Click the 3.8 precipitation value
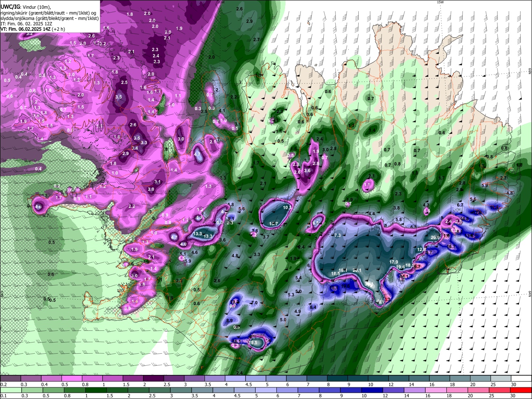This screenshot has width=532, height=399. (x=397, y=208)
